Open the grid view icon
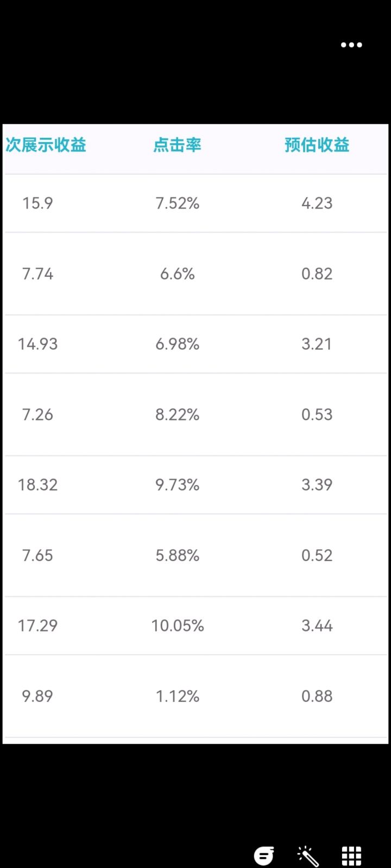 pyautogui.click(x=351, y=856)
